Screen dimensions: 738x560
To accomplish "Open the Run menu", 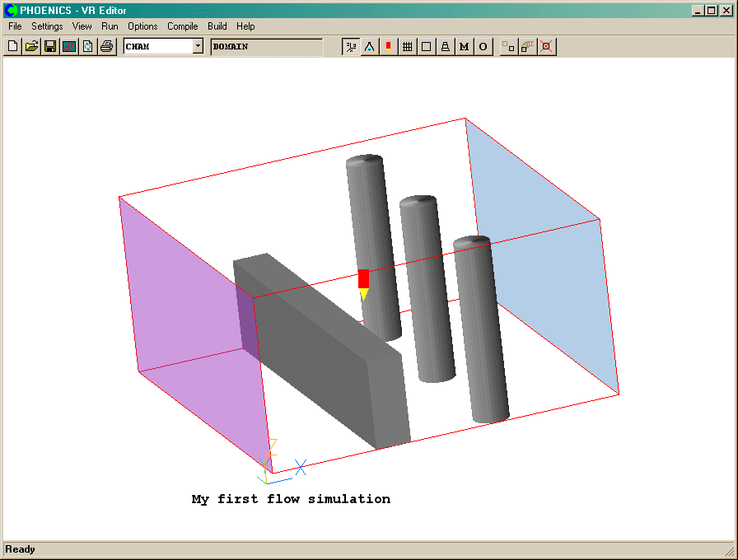I will point(110,26).
